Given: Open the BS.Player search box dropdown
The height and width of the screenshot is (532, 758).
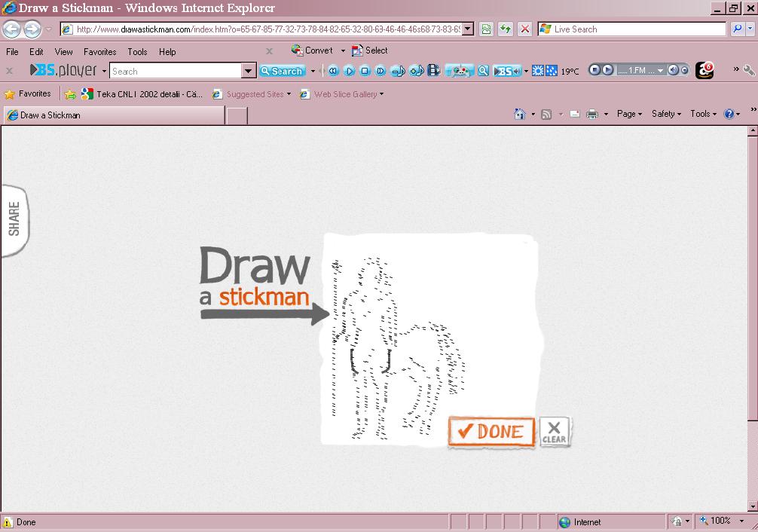Looking at the screenshot, I should pos(248,71).
